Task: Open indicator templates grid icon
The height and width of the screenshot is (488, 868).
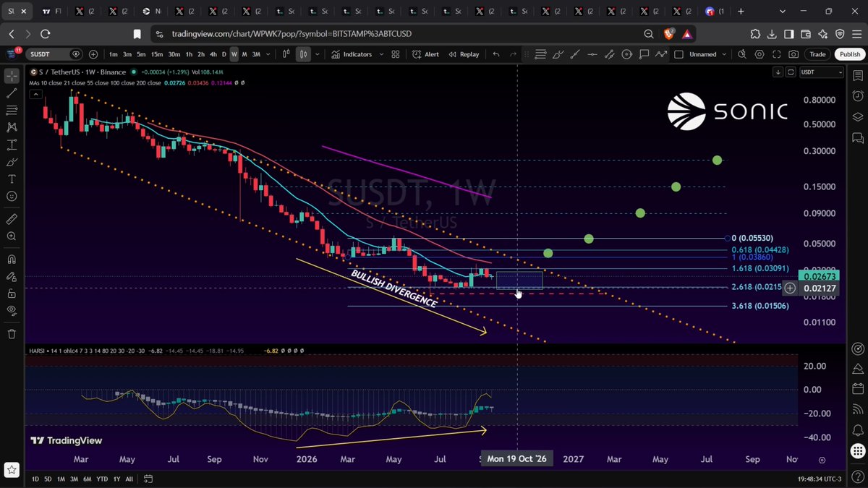Action: 396,54
